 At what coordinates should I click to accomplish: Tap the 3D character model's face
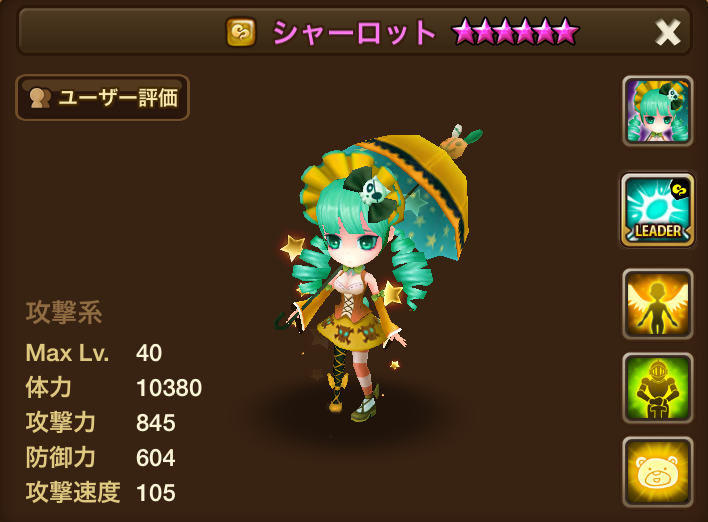[354, 246]
